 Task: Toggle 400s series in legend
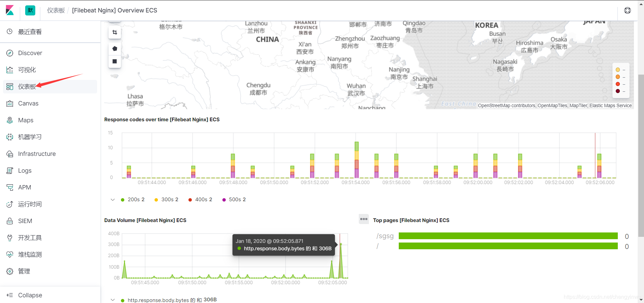pos(200,200)
